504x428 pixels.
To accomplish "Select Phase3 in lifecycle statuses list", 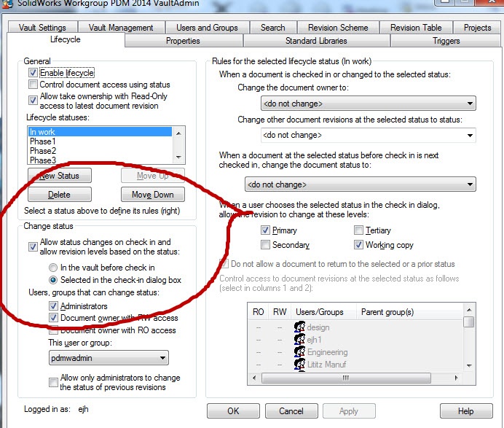I will click(x=101, y=160).
